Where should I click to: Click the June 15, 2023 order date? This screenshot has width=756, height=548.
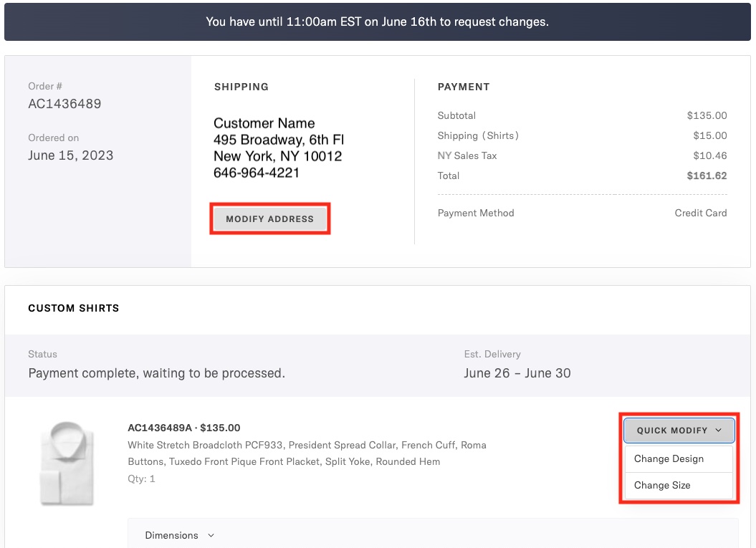pyautogui.click(x=70, y=155)
